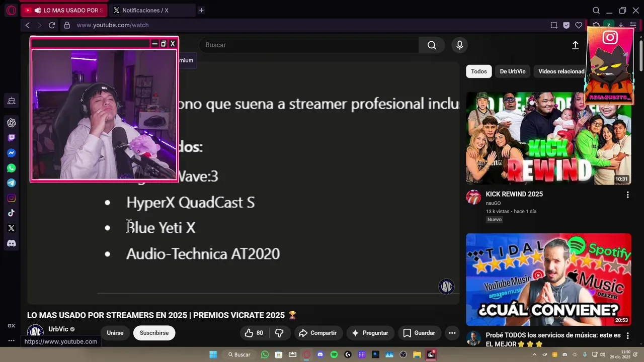Click the YouTube upload arrow icon
The height and width of the screenshot is (362, 644).
pyautogui.click(x=576, y=45)
